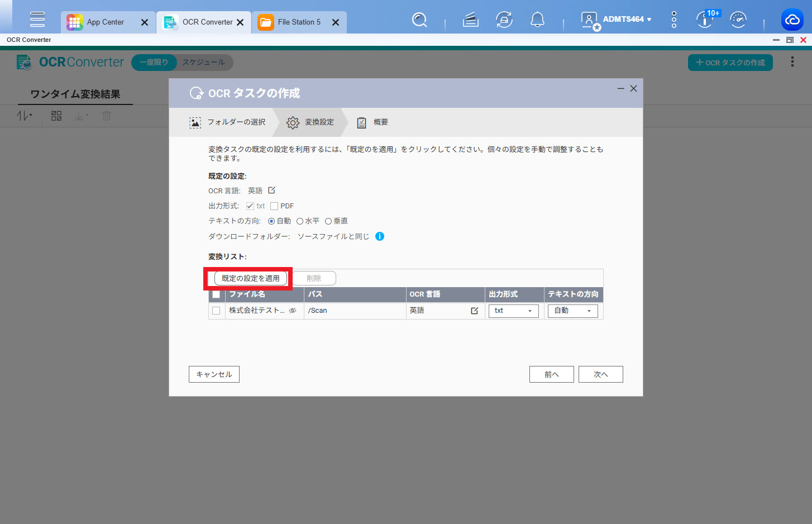The width and height of the screenshot is (812, 524).
Task: Switch to the File Station 5 tab
Action: pos(299,22)
